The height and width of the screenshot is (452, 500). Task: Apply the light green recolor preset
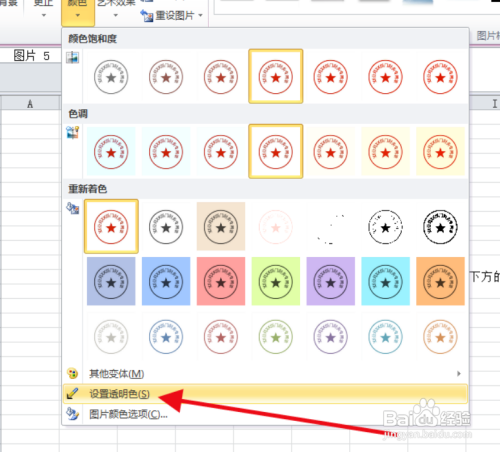pos(276,336)
